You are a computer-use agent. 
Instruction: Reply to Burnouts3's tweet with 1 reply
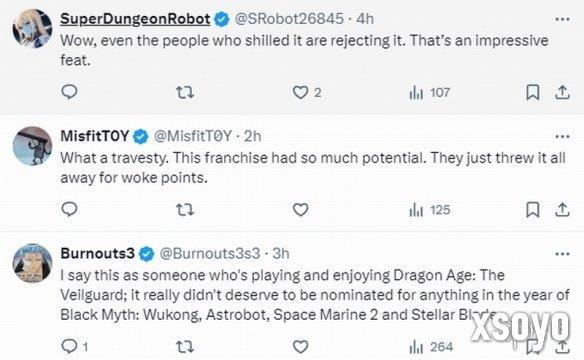(x=74, y=347)
